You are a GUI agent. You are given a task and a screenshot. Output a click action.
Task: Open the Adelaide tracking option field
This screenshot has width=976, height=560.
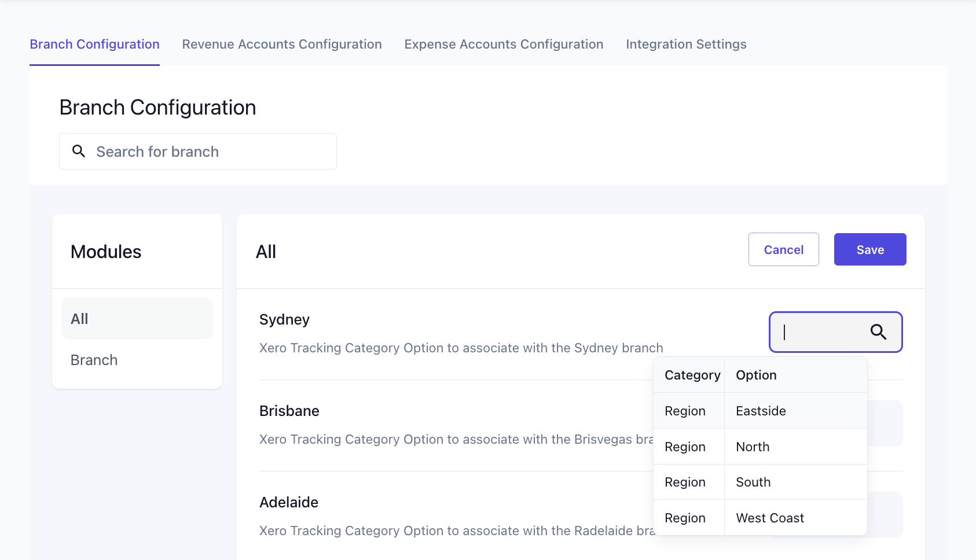pyautogui.click(x=886, y=515)
